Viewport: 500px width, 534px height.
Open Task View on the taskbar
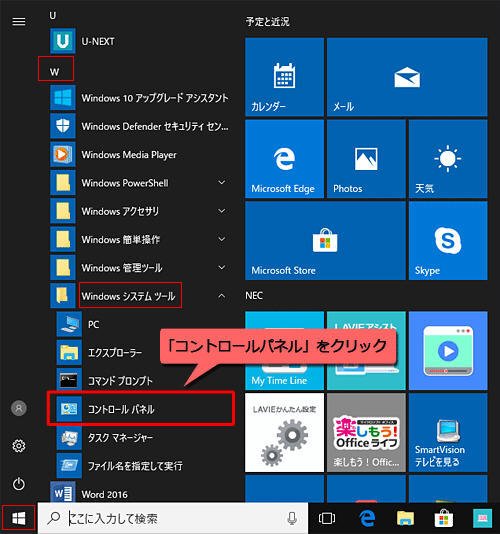point(327,518)
